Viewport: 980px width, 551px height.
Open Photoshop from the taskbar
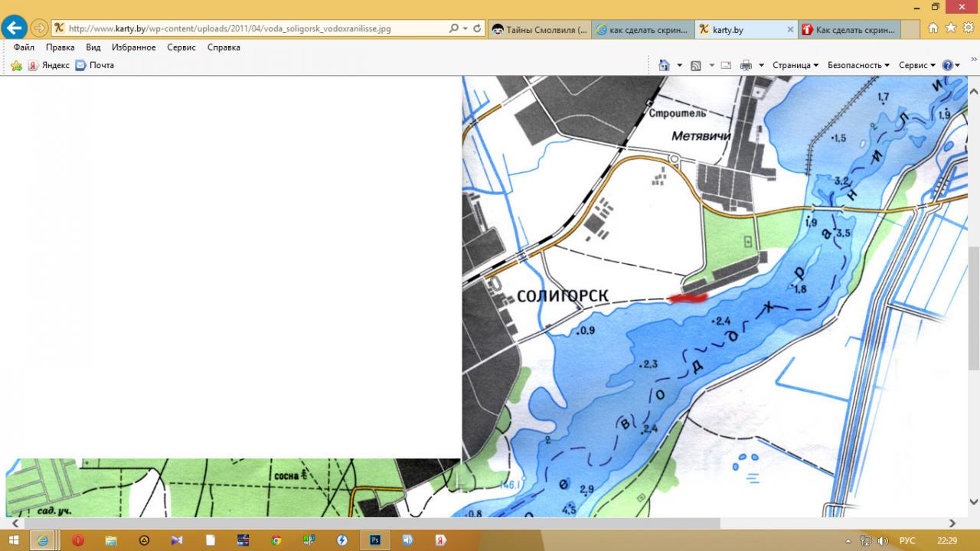click(x=375, y=540)
